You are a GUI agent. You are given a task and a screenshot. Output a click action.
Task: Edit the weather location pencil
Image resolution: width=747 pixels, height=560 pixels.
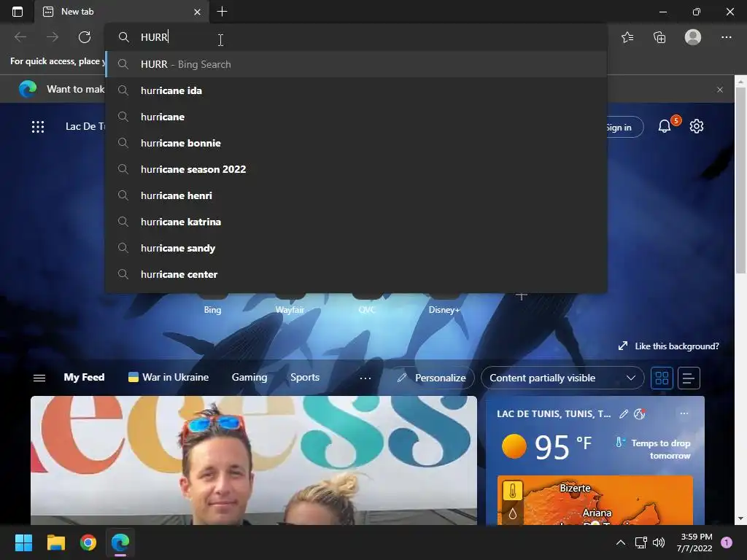(x=624, y=414)
